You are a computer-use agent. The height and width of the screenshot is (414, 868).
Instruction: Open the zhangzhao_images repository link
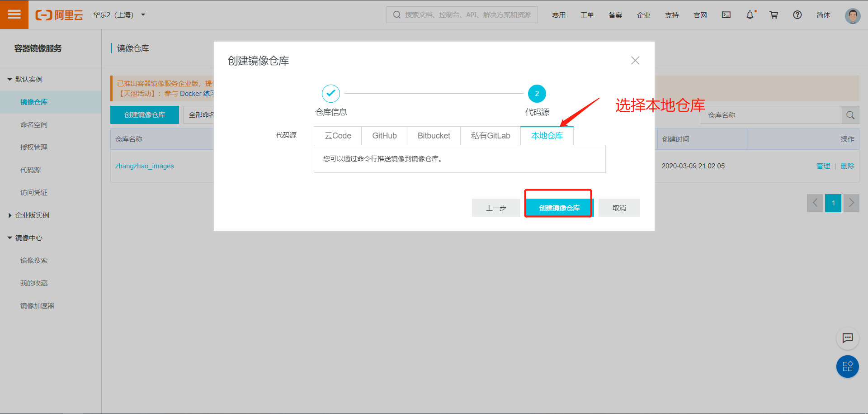[145, 166]
